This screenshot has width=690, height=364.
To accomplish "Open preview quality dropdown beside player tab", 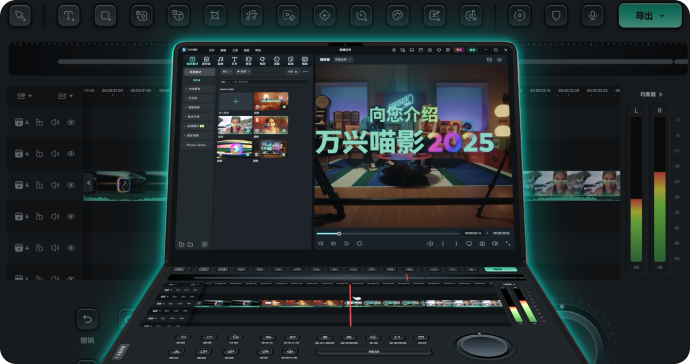I will 343,59.
